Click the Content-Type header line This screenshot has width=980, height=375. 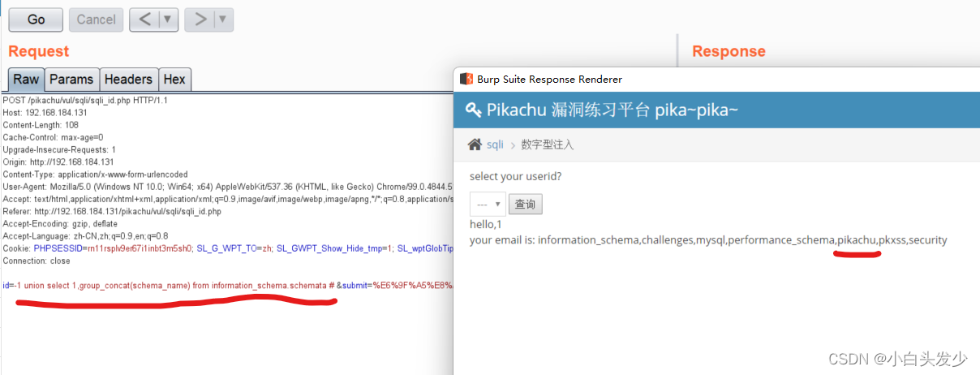(x=95, y=175)
